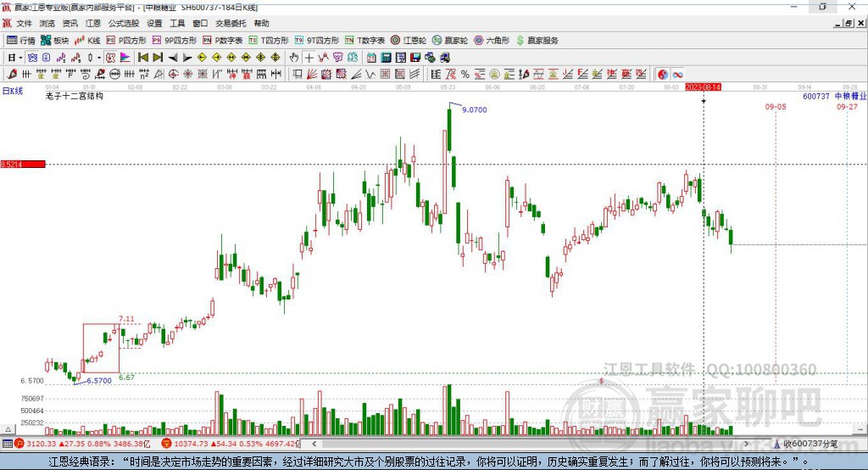Screen dimensions: 868x470
Task: Click the black right arrow icon
Action: (187, 58)
